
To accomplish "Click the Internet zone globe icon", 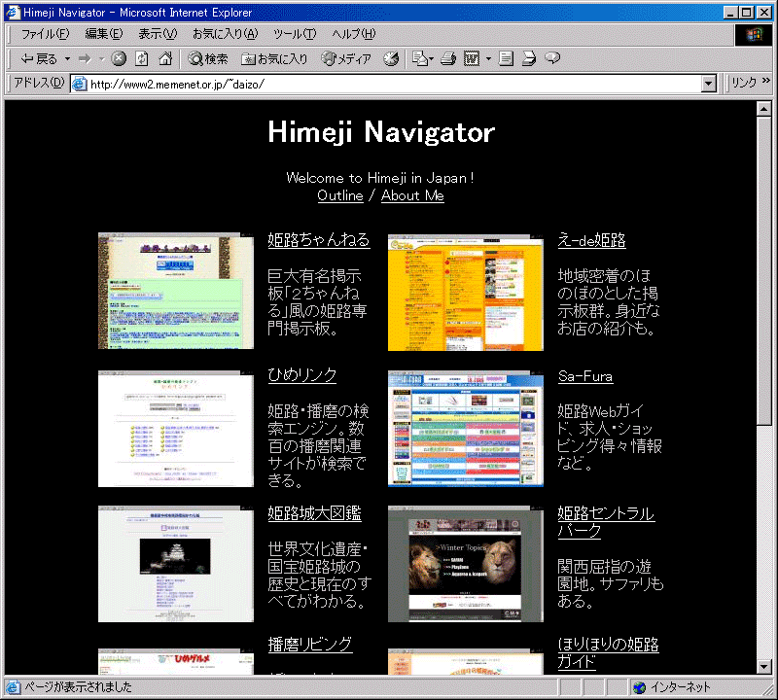I will 640,687.
